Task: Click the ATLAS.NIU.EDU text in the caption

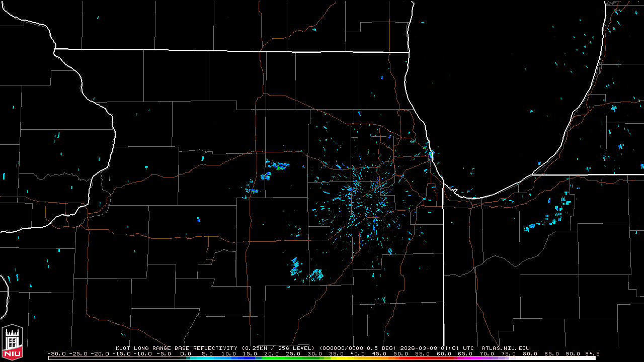Action: (x=506, y=348)
